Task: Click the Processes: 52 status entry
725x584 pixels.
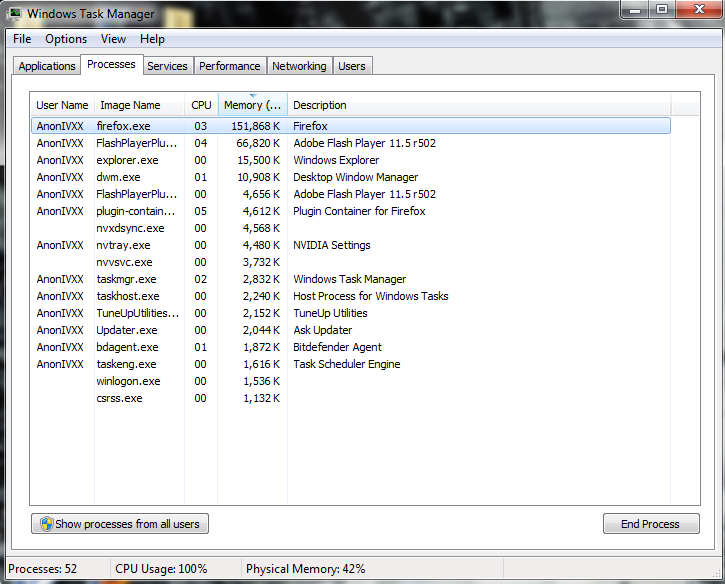Action: tap(43, 569)
